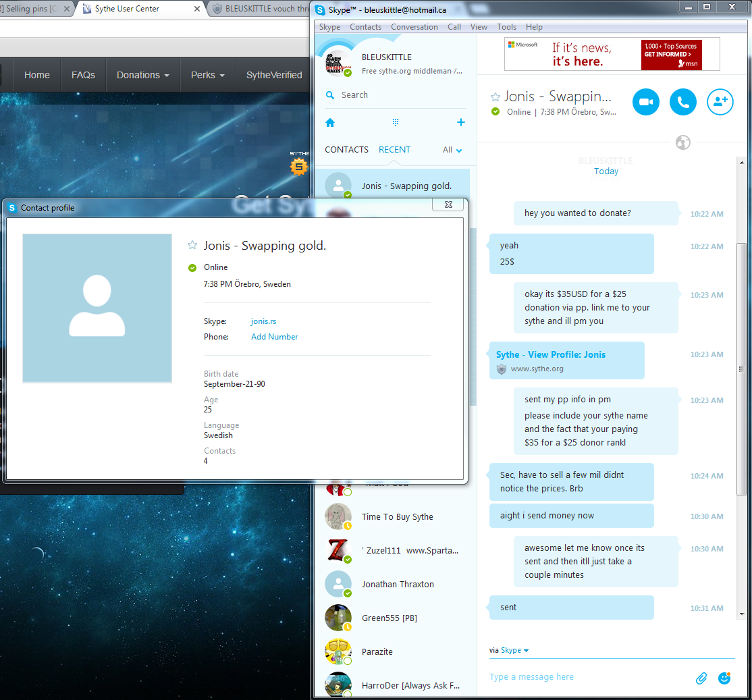Open the Conversation menu

point(414,27)
